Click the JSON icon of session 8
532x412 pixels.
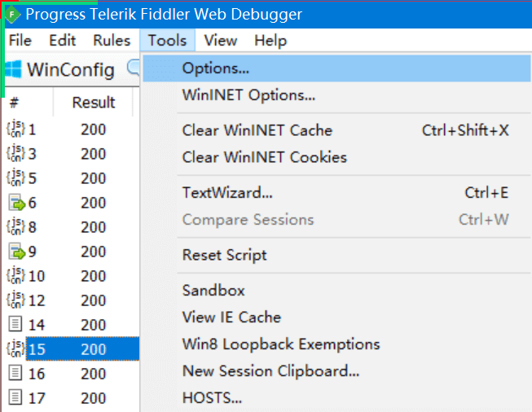[x=15, y=227]
